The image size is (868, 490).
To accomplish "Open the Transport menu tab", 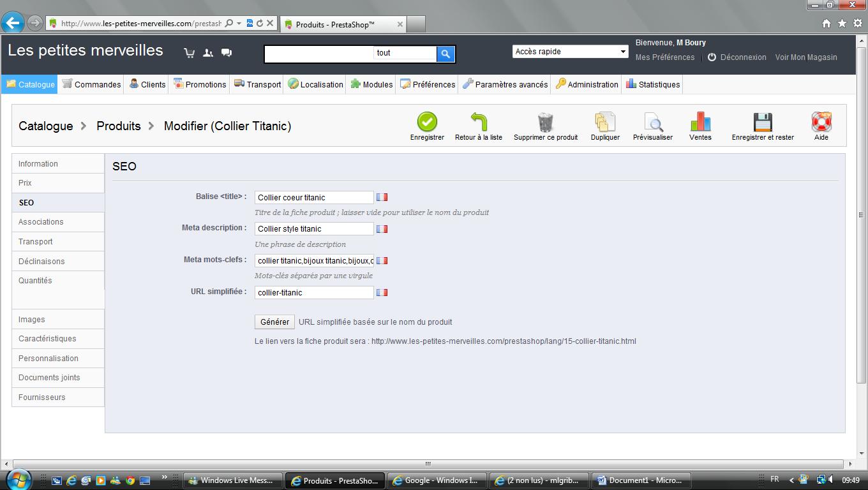I will (257, 84).
